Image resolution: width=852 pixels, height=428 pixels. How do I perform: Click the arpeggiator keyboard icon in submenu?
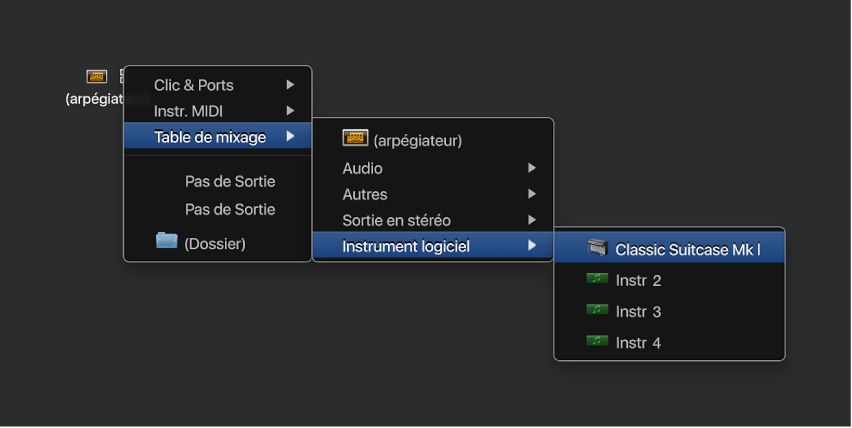tap(355, 139)
